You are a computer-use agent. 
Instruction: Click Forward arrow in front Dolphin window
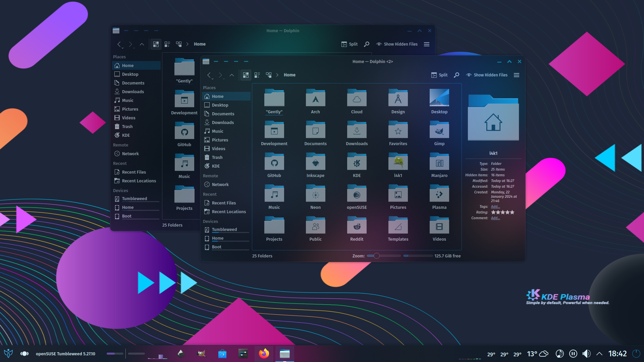coord(221,75)
